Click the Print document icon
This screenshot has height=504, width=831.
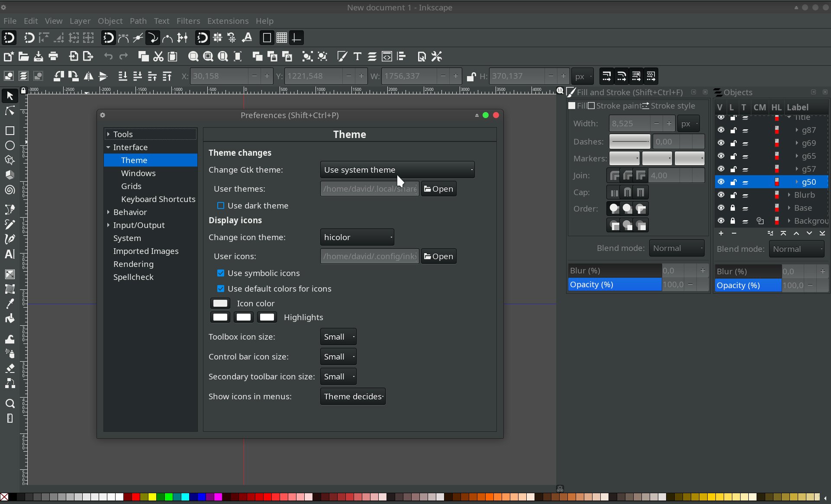(53, 56)
